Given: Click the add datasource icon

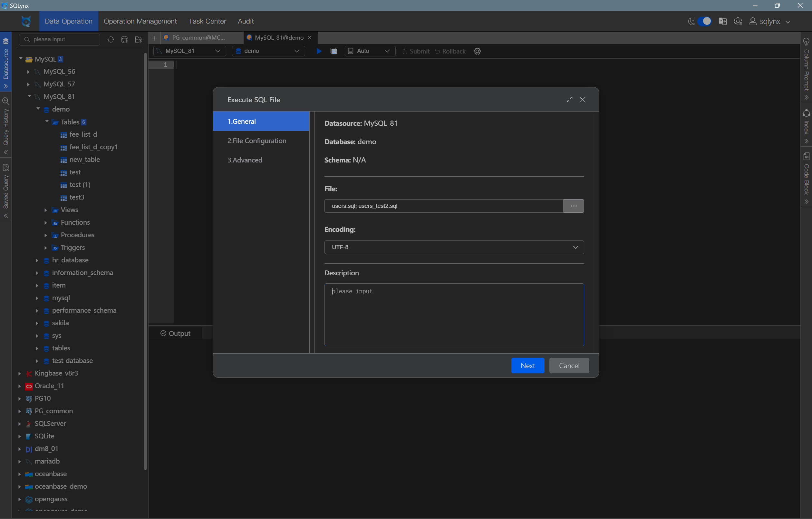Looking at the screenshot, I should pos(124,39).
